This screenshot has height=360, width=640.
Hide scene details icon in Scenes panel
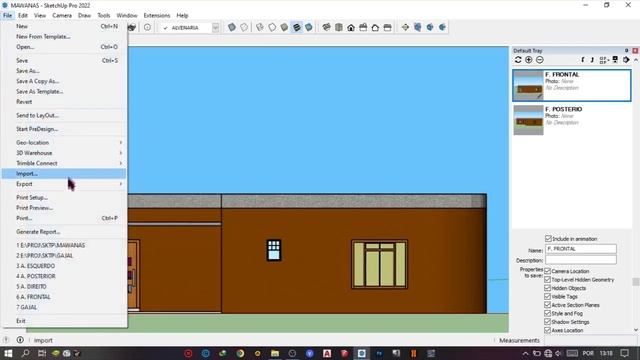pos(615,60)
